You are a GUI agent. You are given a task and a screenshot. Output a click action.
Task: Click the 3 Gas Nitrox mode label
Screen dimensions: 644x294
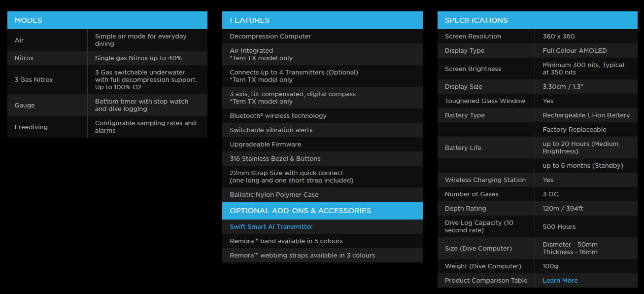click(x=34, y=80)
